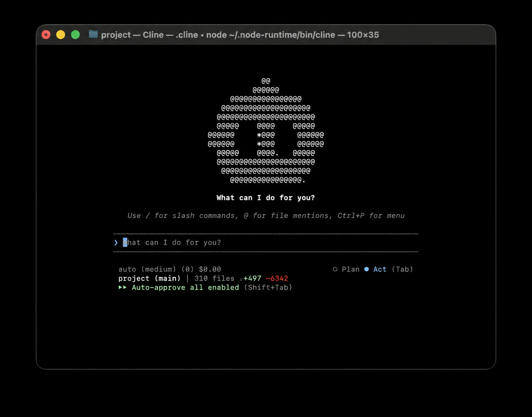Click the 'project (main)' branch label

(149, 278)
